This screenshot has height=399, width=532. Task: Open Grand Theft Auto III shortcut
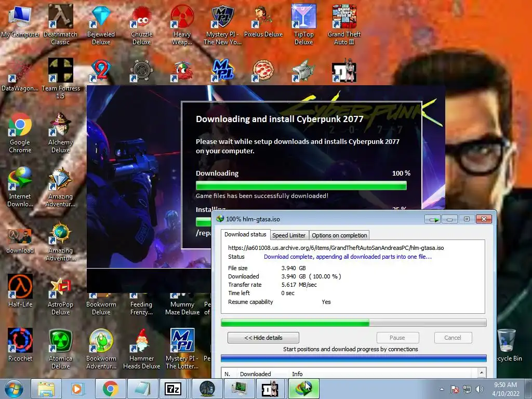(344, 25)
